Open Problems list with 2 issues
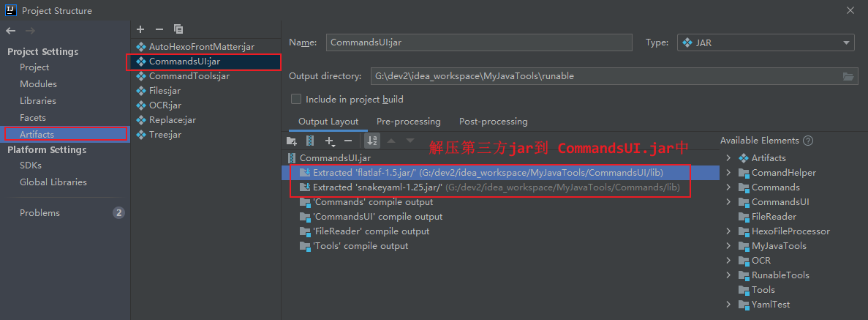 click(x=65, y=213)
